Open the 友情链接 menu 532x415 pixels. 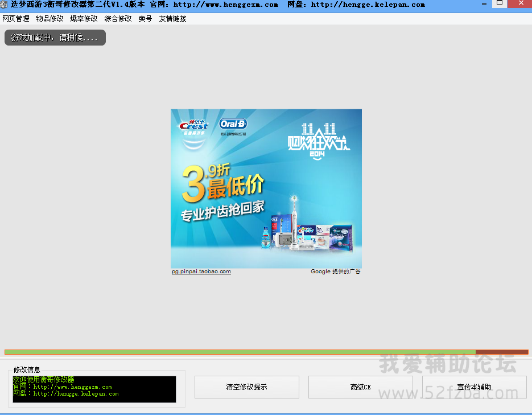coord(173,18)
